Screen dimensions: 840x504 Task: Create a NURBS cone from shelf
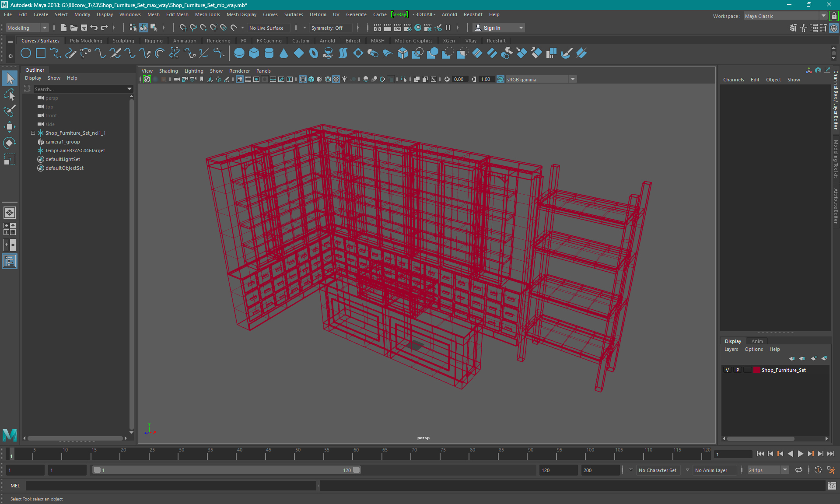tap(284, 53)
